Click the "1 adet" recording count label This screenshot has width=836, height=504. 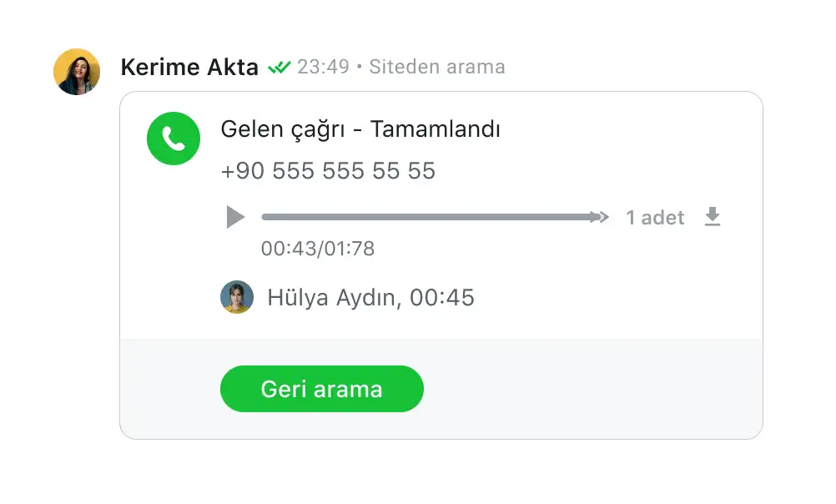pos(655,218)
